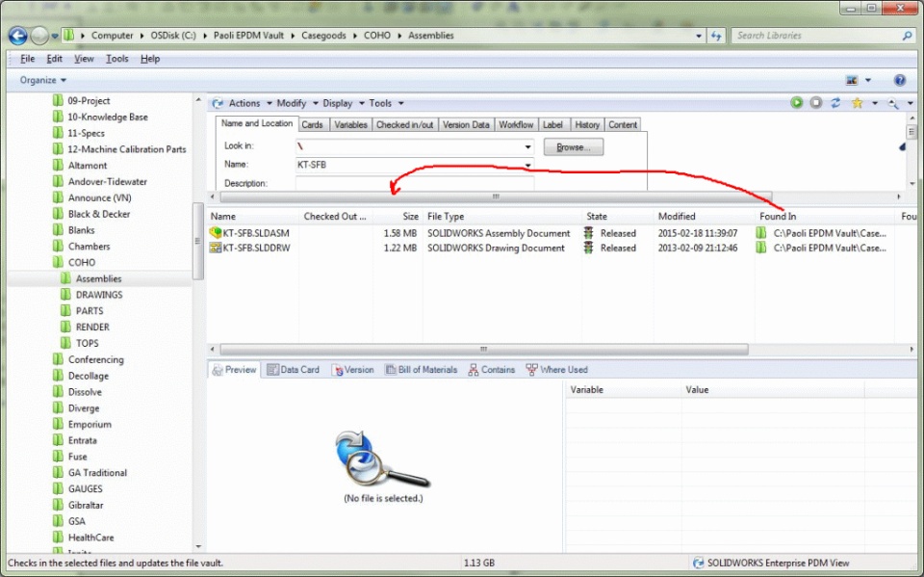Click the SOLIDWORKS PDM icon in status bar
The width and height of the screenshot is (924, 577).
coord(699,563)
